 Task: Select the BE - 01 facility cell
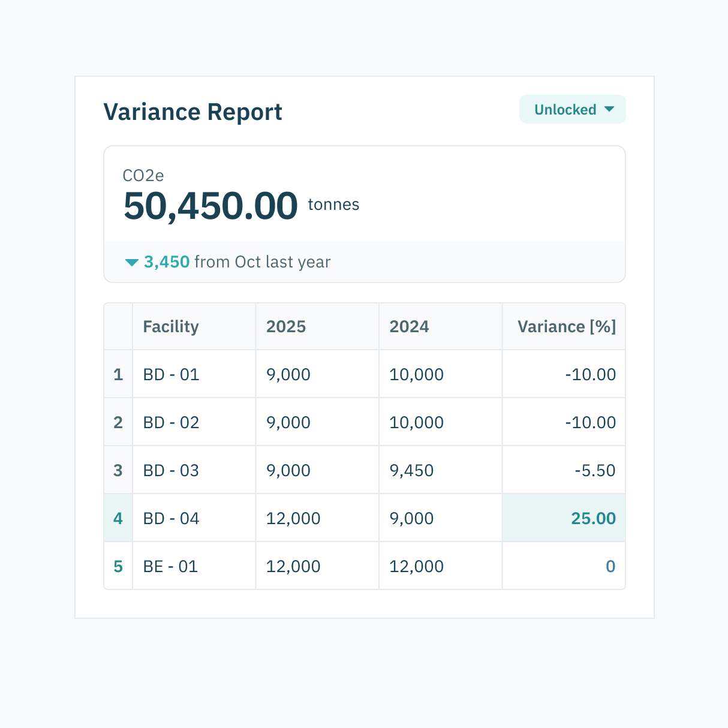click(170, 566)
